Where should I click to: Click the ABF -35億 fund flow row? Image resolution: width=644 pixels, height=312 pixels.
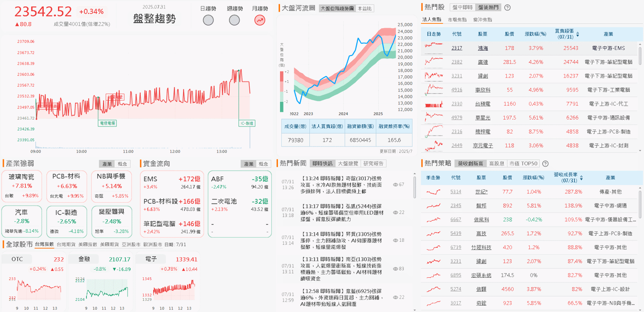[240, 182]
